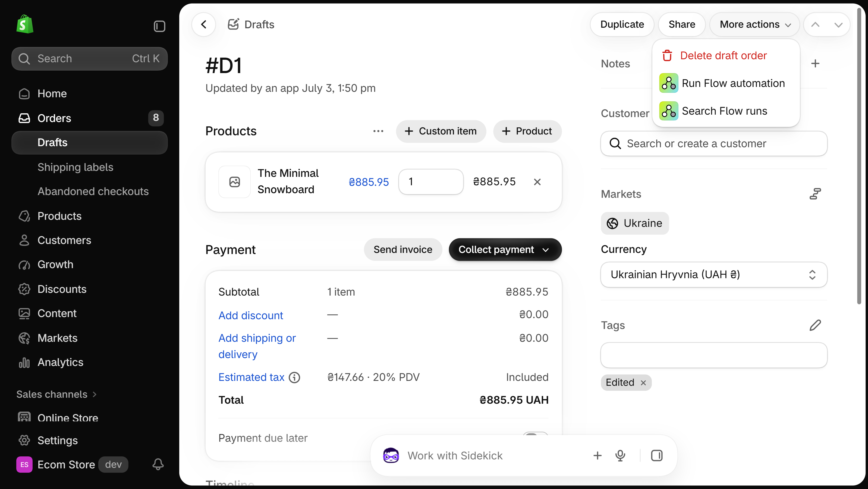Add a Custom item

pos(441,131)
